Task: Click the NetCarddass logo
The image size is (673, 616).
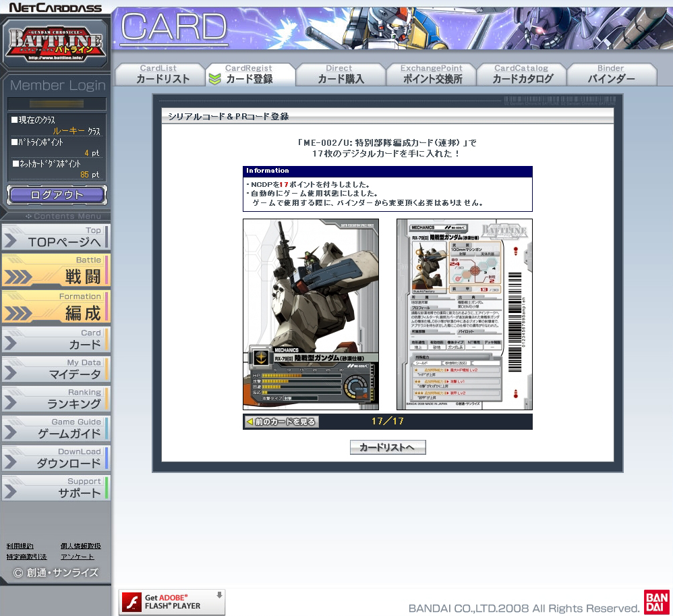Action: click(x=55, y=7)
